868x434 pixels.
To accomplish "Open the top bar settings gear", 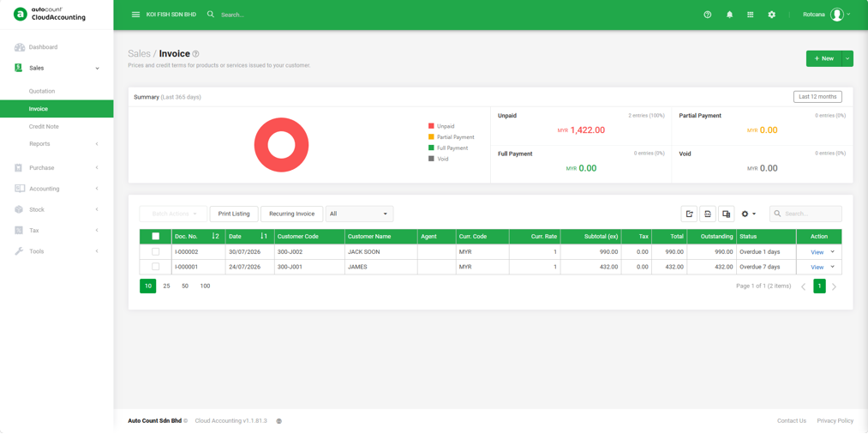I will (x=772, y=15).
